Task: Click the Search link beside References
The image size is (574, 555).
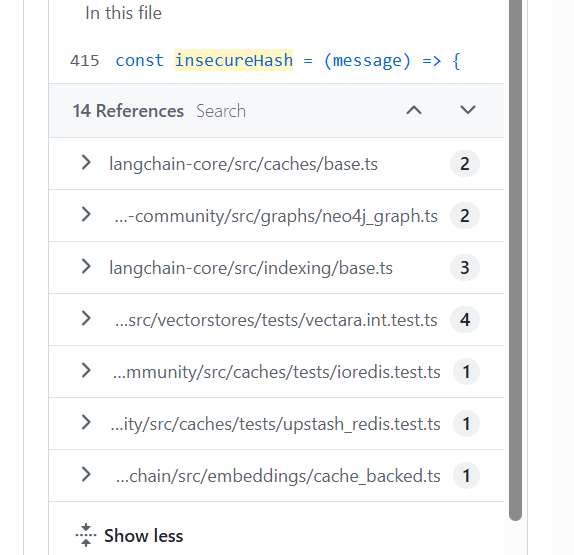Action: tap(221, 111)
